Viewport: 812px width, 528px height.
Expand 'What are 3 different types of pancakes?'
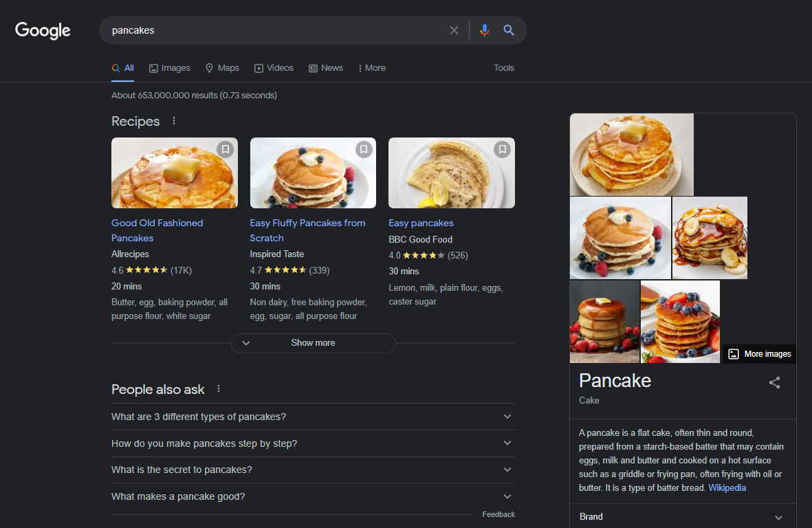point(313,417)
